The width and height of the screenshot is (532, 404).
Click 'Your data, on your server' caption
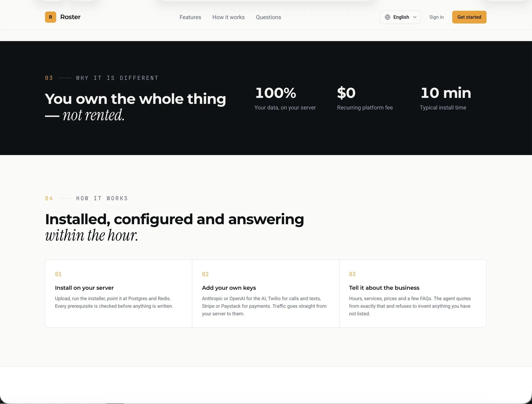pyautogui.click(x=285, y=107)
